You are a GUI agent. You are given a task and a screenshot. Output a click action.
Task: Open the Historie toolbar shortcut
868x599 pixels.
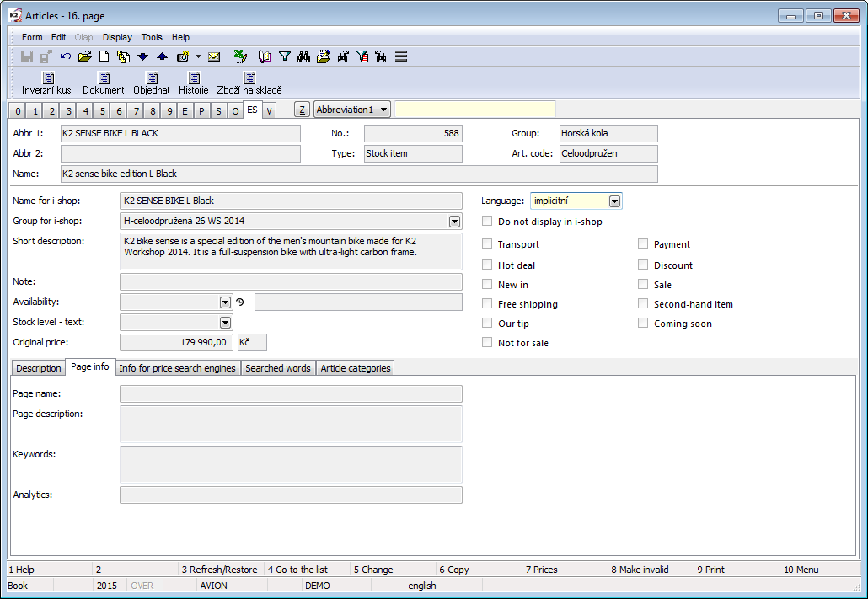click(x=193, y=83)
